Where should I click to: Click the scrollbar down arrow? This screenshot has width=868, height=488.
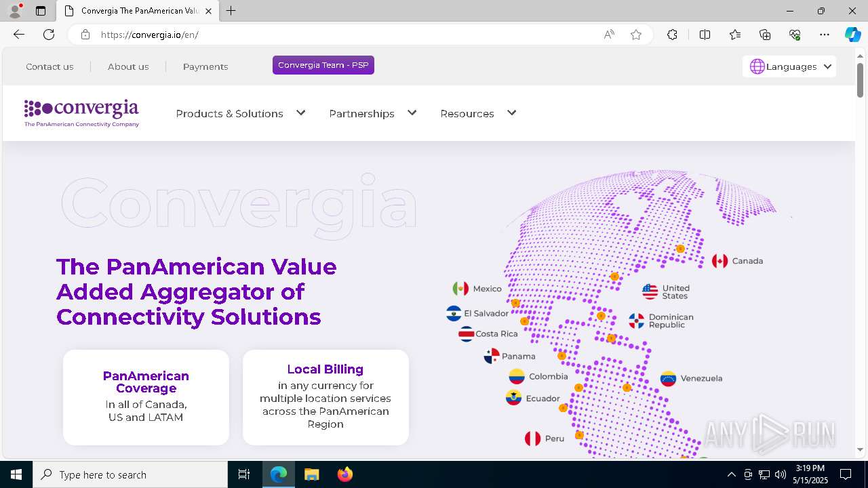(860, 449)
